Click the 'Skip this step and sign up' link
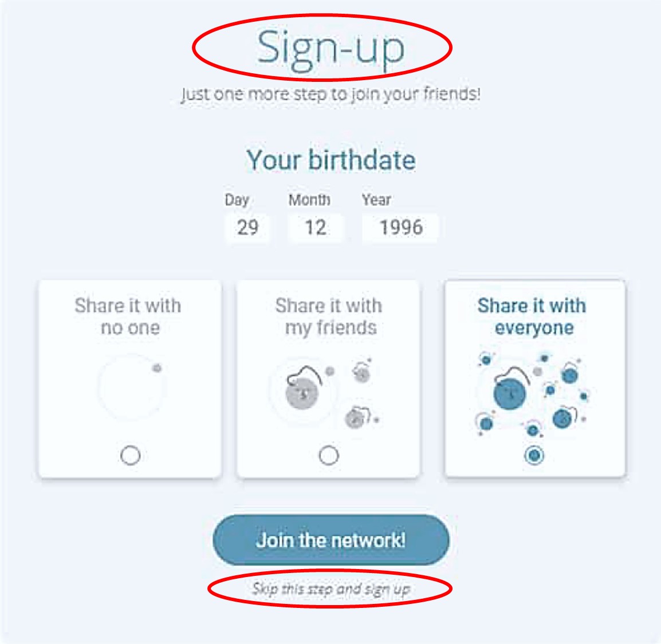Image resolution: width=661 pixels, height=644 pixels. (x=331, y=589)
